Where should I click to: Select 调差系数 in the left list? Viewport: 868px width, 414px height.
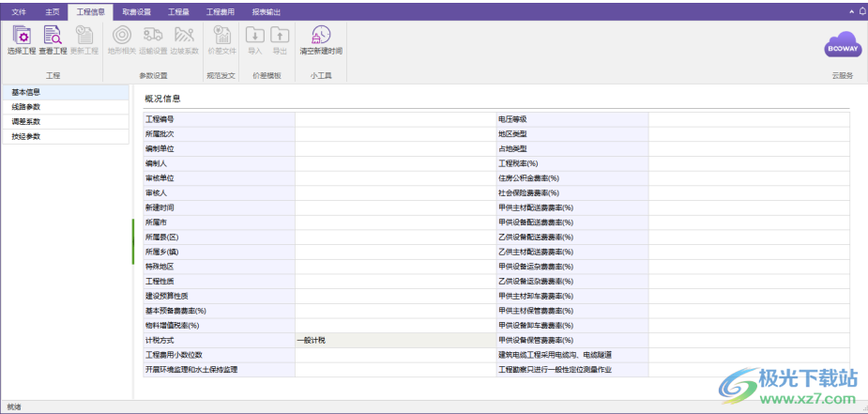66,122
